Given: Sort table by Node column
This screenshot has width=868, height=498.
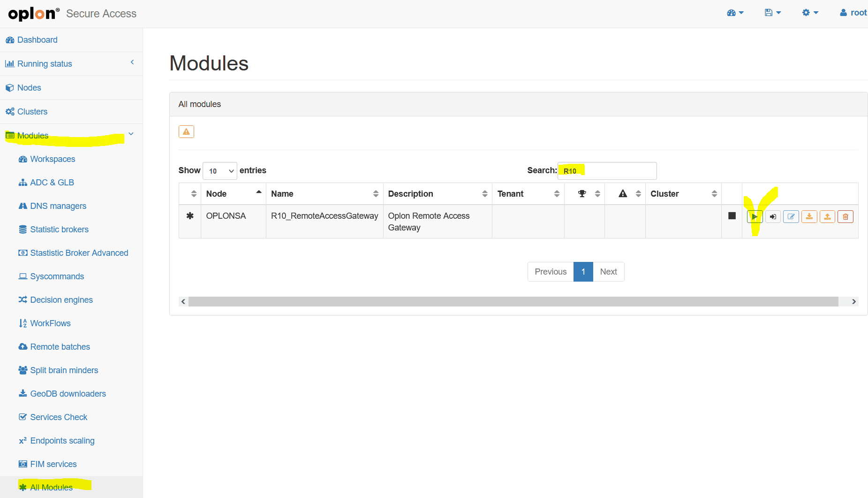Looking at the screenshot, I should [x=234, y=194].
